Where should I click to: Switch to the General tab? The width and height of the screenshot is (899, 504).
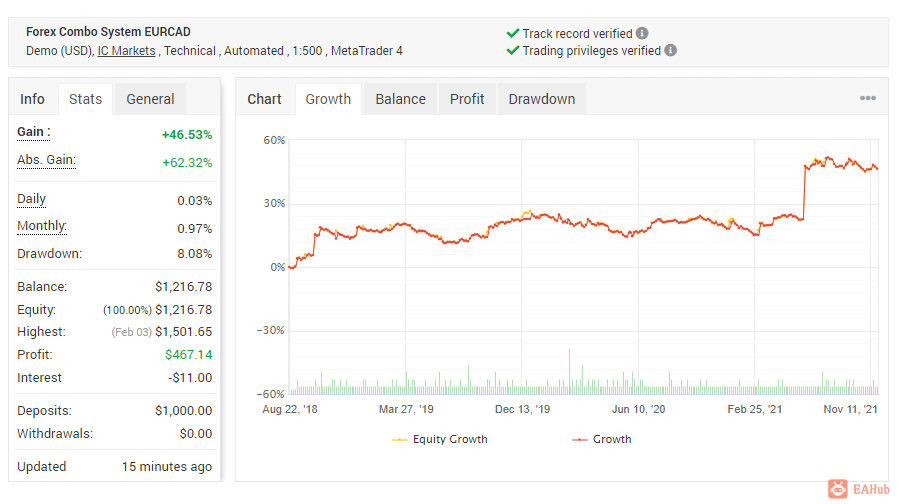point(150,99)
